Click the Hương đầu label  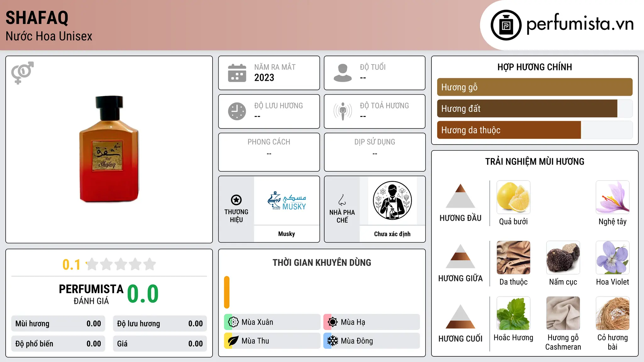(460, 218)
